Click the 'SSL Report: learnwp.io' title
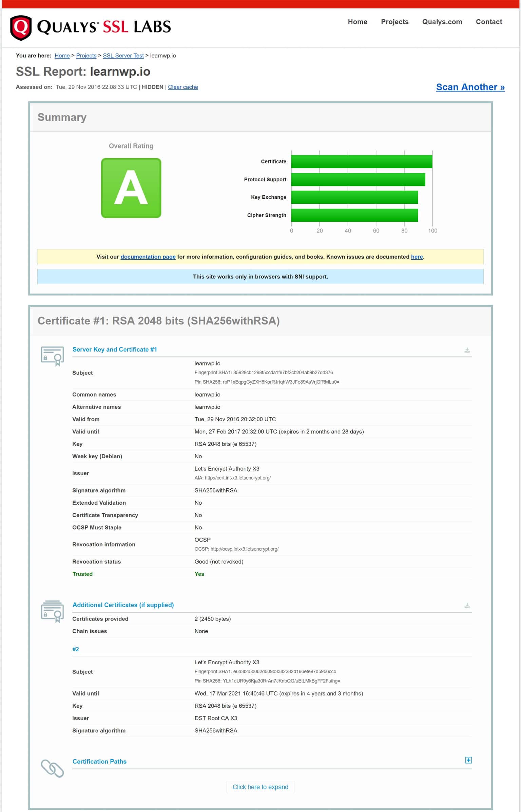Image resolution: width=521 pixels, height=812 pixels. [x=83, y=72]
